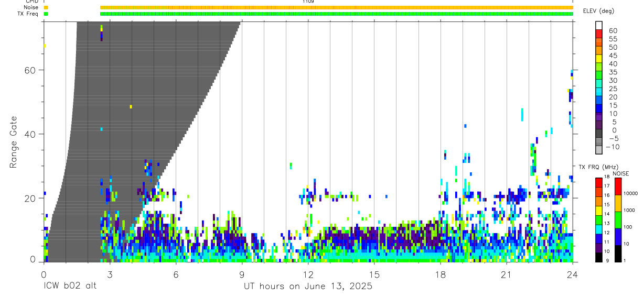
Task: Select the 'TX Freq' label at top left
Action: [28, 14]
